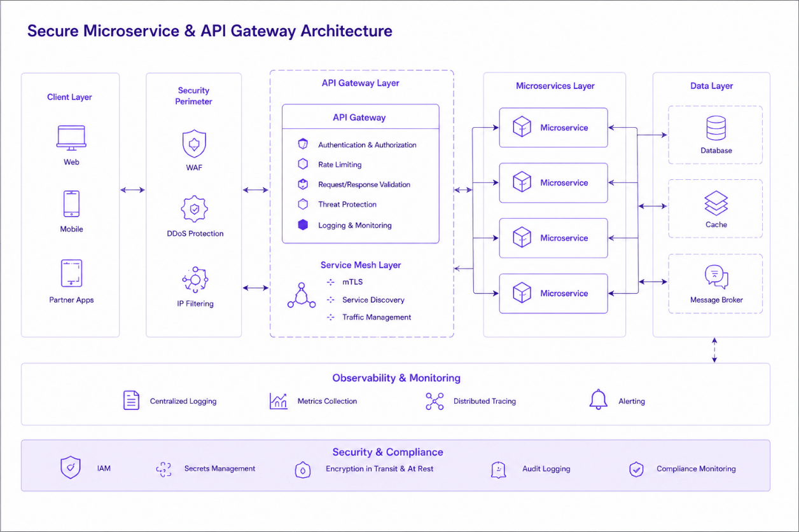Click the Client Layer heading
Image resolution: width=799 pixels, height=532 pixels.
click(69, 97)
